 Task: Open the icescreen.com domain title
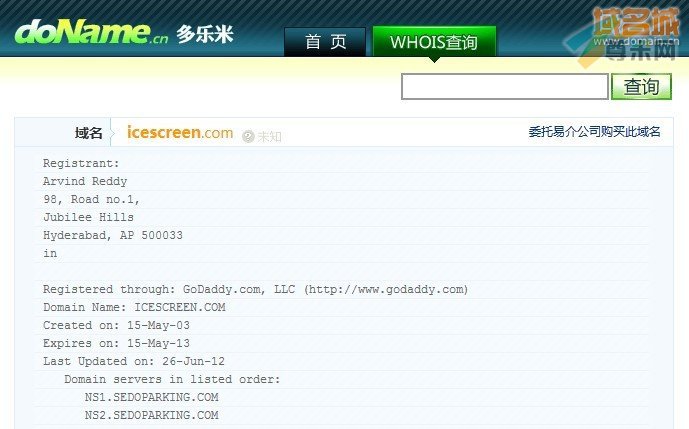pos(180,132)
